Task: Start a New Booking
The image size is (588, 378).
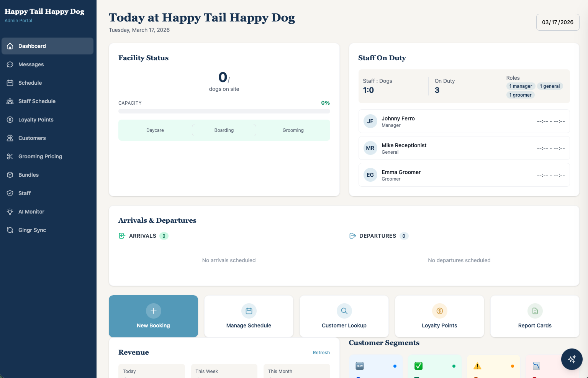Action: [153, 316]
